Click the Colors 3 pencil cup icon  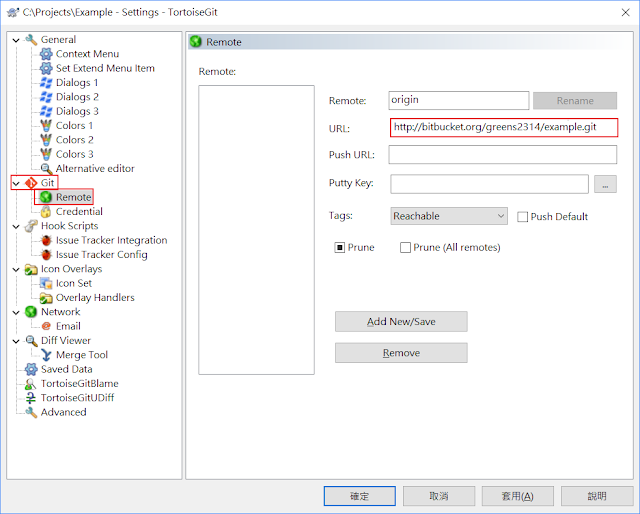46,154
